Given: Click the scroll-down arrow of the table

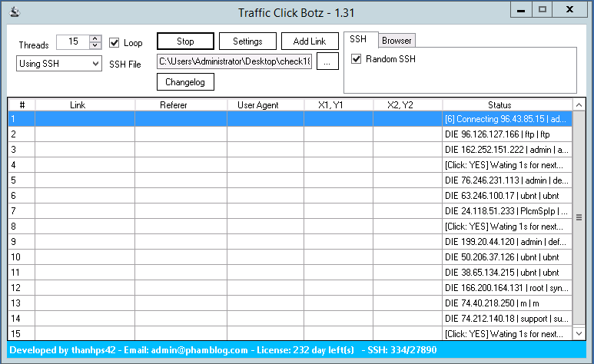Looking at the screenshot, I should tap(579, 334).
